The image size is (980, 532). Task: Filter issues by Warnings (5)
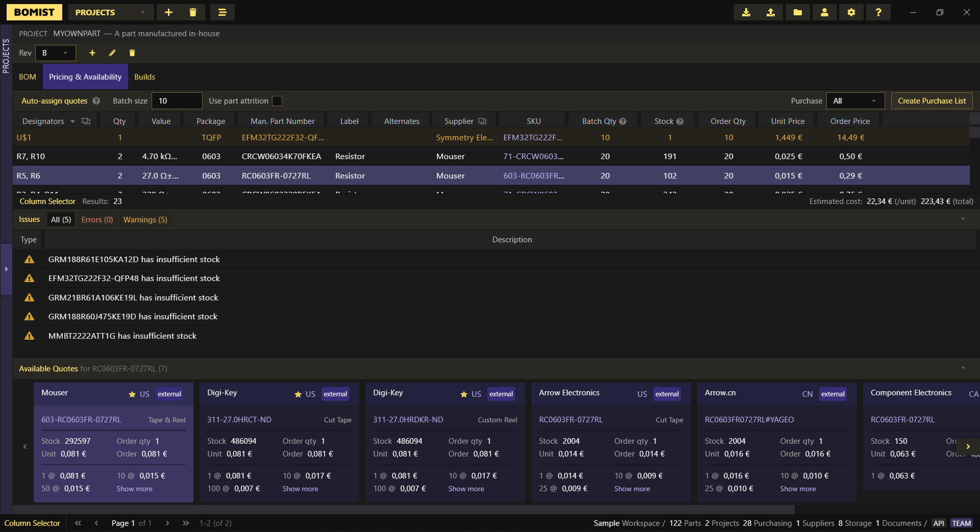point(145,220)
